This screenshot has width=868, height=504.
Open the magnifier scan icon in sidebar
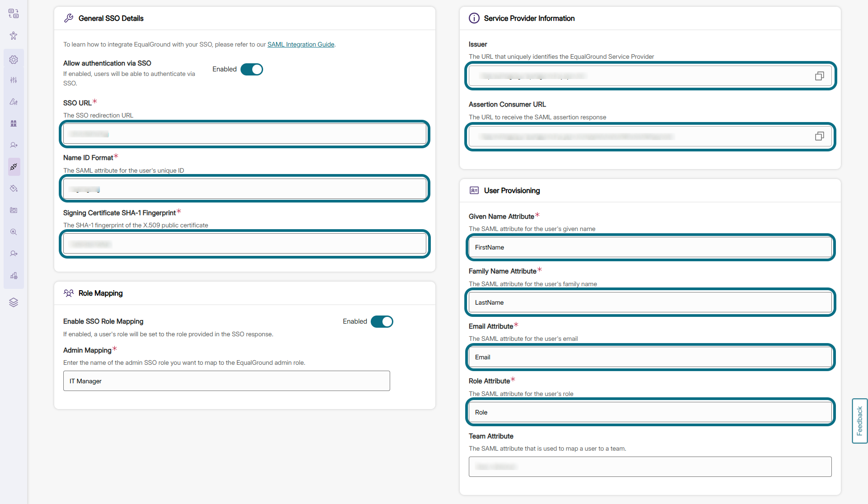(x=14, y=232)
